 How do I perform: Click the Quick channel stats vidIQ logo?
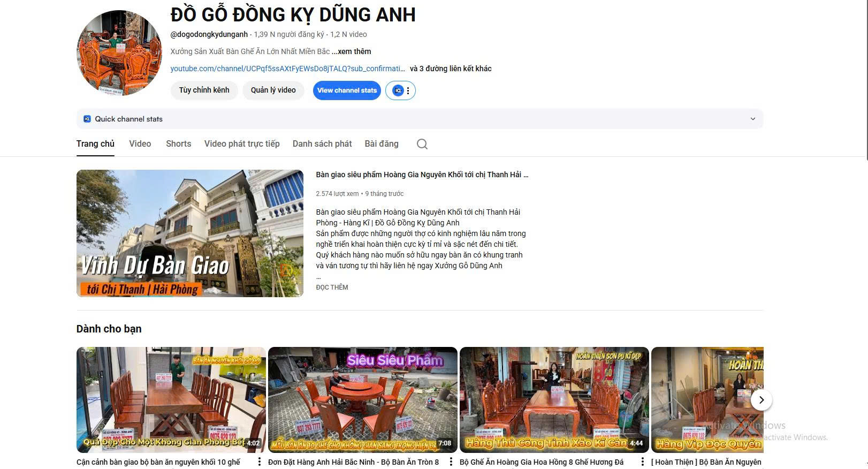[x=87, y=119]
